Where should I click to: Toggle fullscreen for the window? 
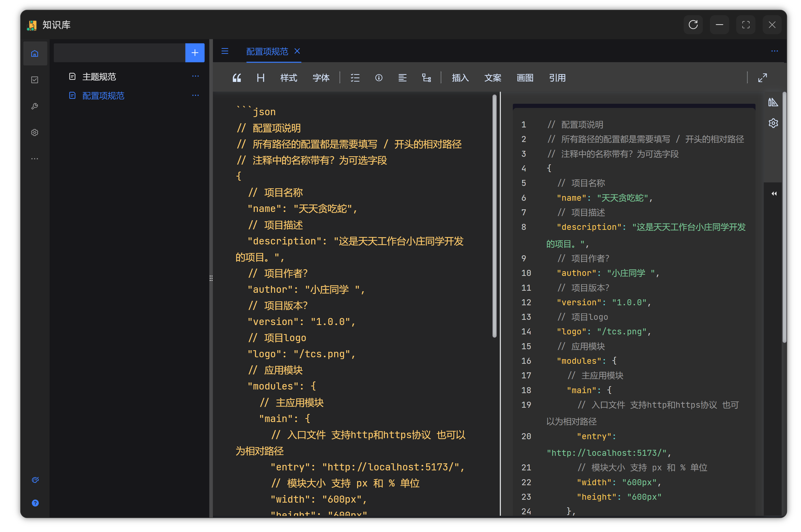coord(745,25)
